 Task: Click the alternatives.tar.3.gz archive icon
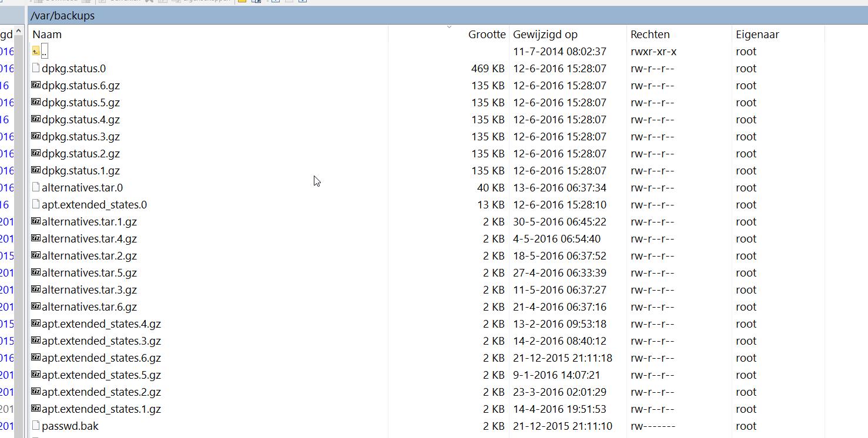(36, 289)
